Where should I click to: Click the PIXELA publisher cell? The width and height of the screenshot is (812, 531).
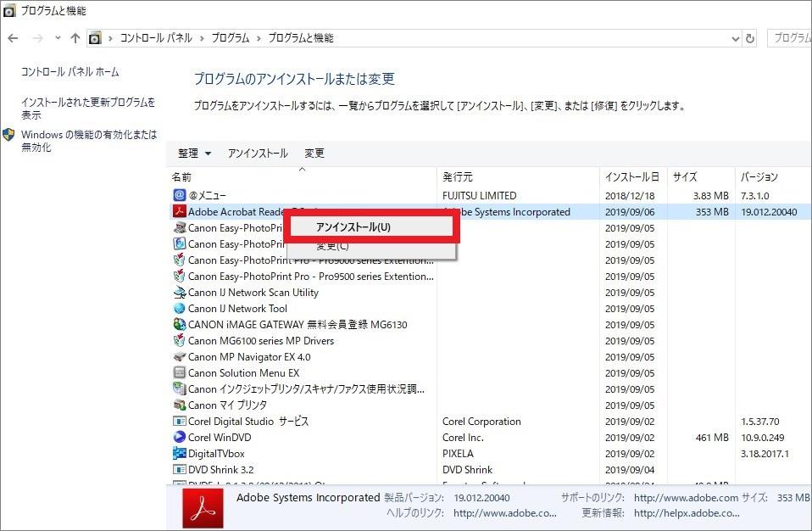[x=458, y=453]
